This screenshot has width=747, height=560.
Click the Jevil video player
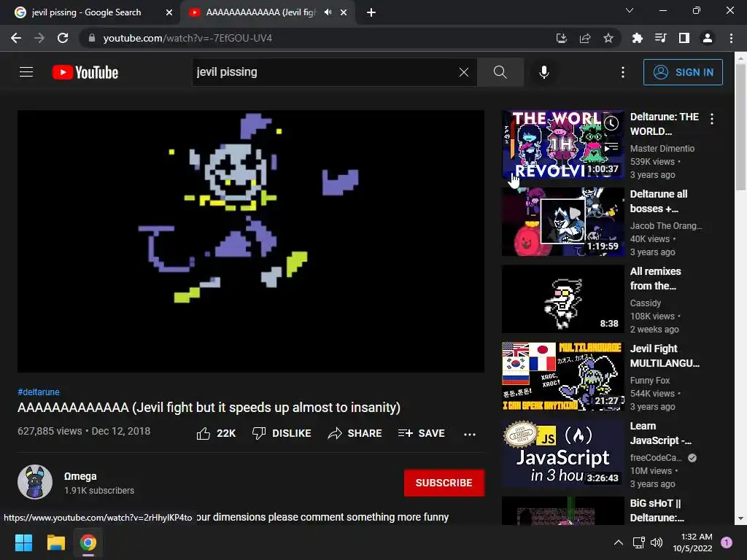pyautogui.click(x=251, y=241)
